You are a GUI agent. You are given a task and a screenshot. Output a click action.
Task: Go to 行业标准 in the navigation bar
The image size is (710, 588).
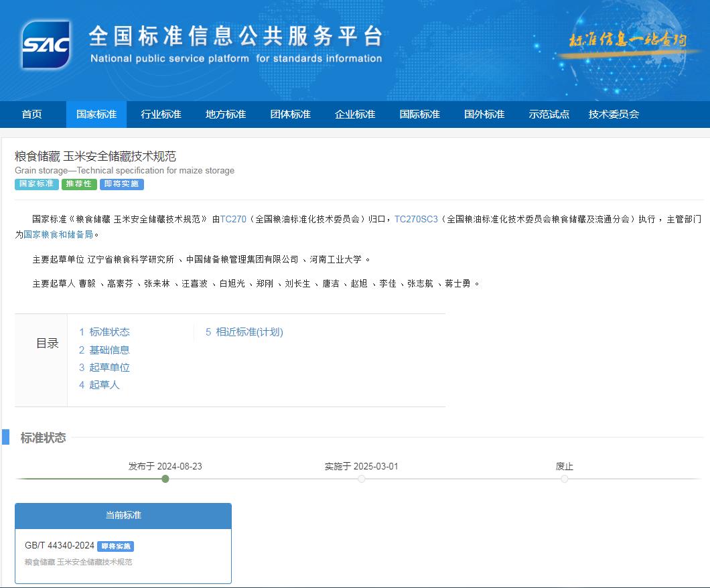tap(161, 115)
